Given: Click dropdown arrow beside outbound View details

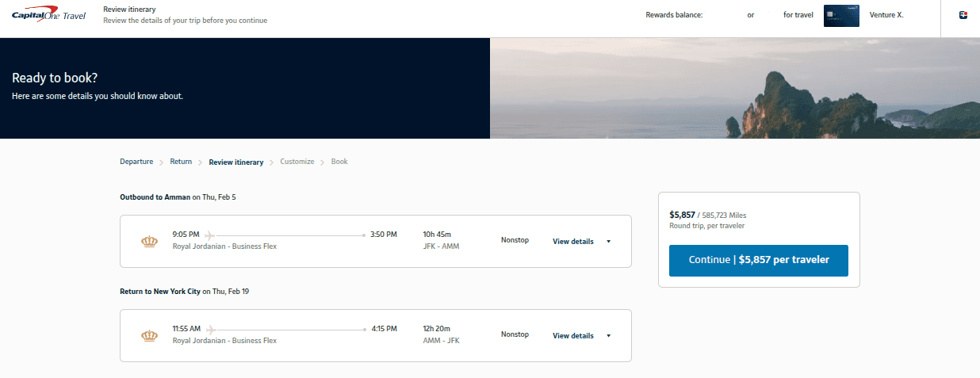Looking at the screenshot, I should tap(608, 242).
